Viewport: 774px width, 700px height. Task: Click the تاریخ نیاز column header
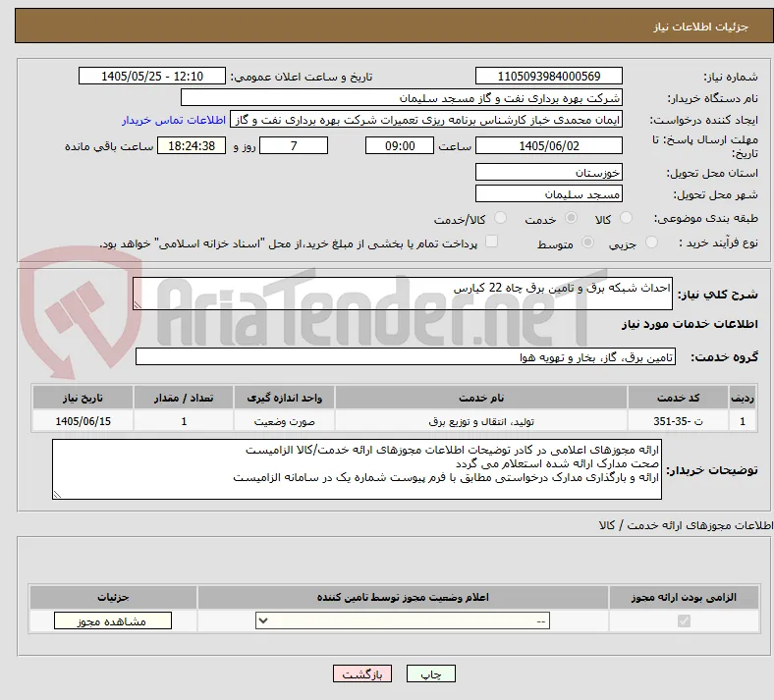point(83,398)
